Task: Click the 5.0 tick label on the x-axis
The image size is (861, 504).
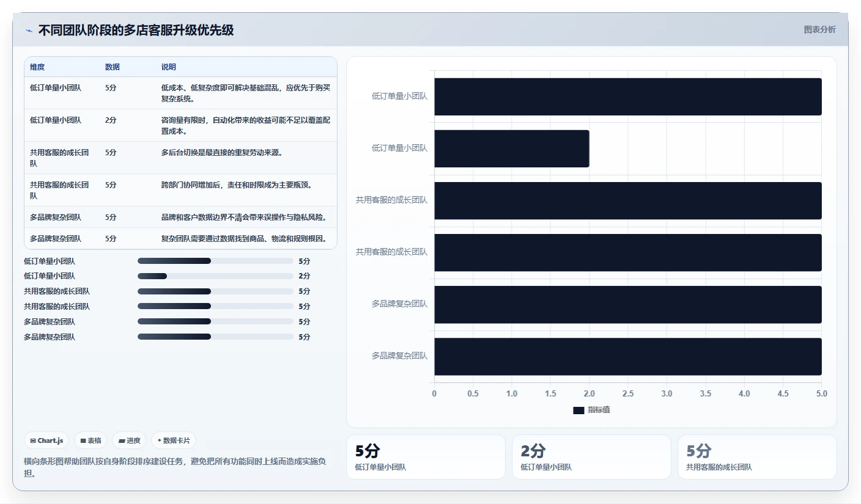Action: 821,394
